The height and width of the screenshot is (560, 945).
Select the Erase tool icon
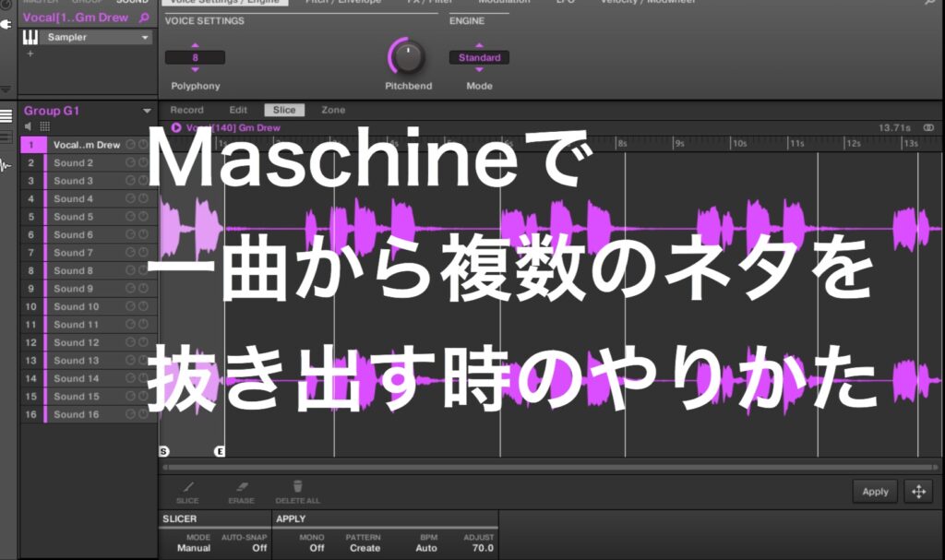241,485
